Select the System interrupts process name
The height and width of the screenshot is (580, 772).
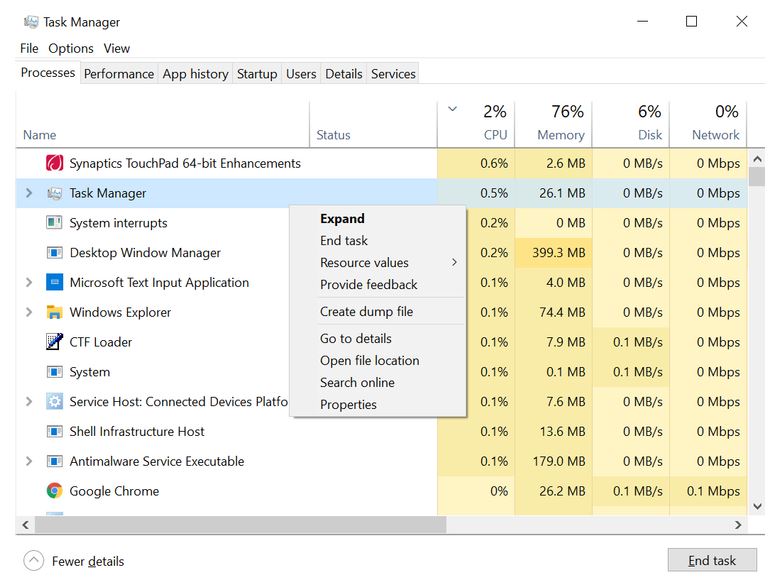[x=118, y=223]
